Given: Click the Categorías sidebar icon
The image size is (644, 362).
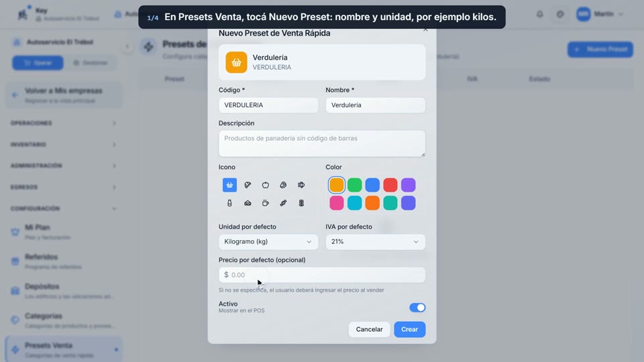Looking at the screenshot, I should 15,320.
